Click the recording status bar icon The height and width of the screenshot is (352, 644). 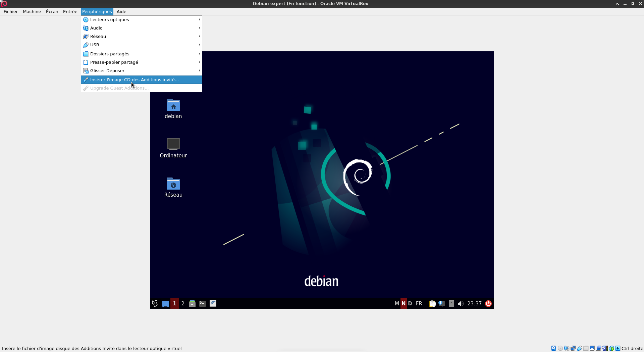pos(599,348)
